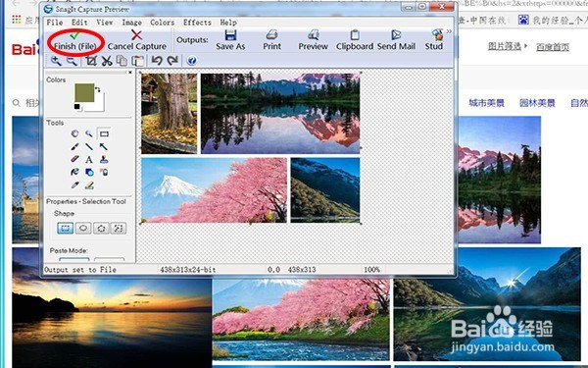Click the undo arrow icon

[157, 61]
